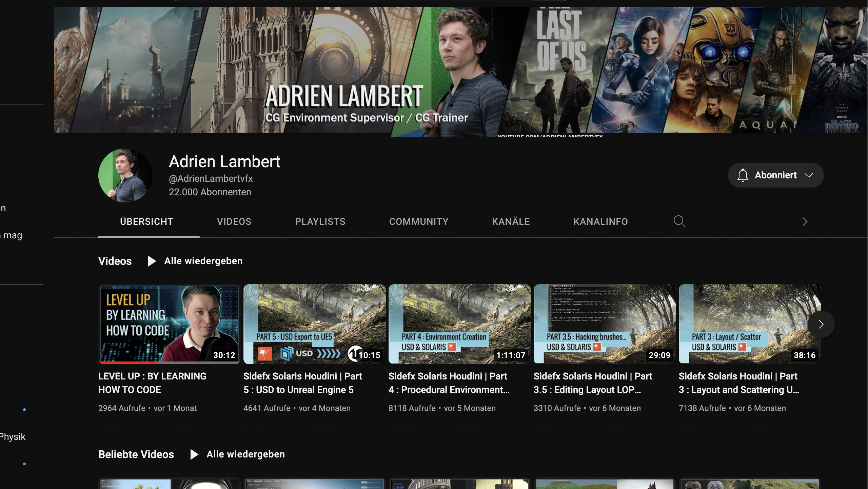
Task: Click the notification bell icon
Action: click(x=743, y=175)
